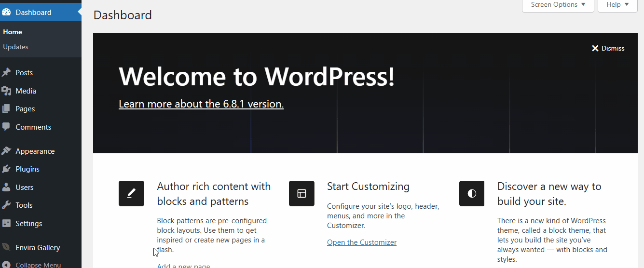Open the 'Learn more about the 6.8.1 version' link
This screenshot has width=644, height=268.
201,104
